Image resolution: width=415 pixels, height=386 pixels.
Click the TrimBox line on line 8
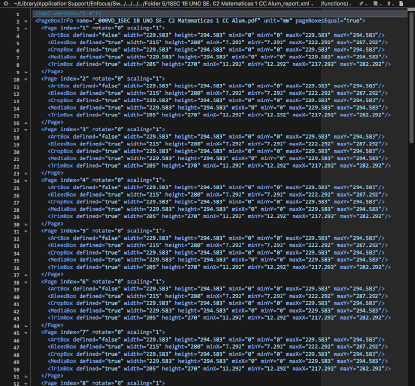219,64
